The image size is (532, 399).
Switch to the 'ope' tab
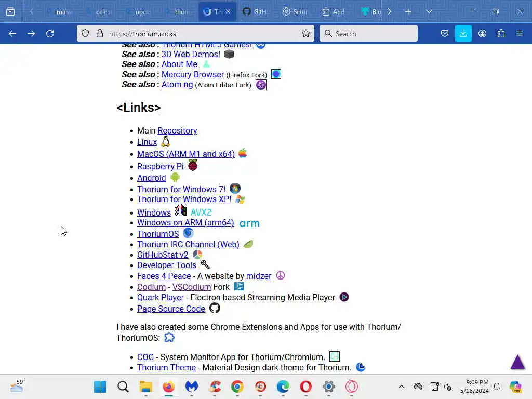(x=137, y=11)
